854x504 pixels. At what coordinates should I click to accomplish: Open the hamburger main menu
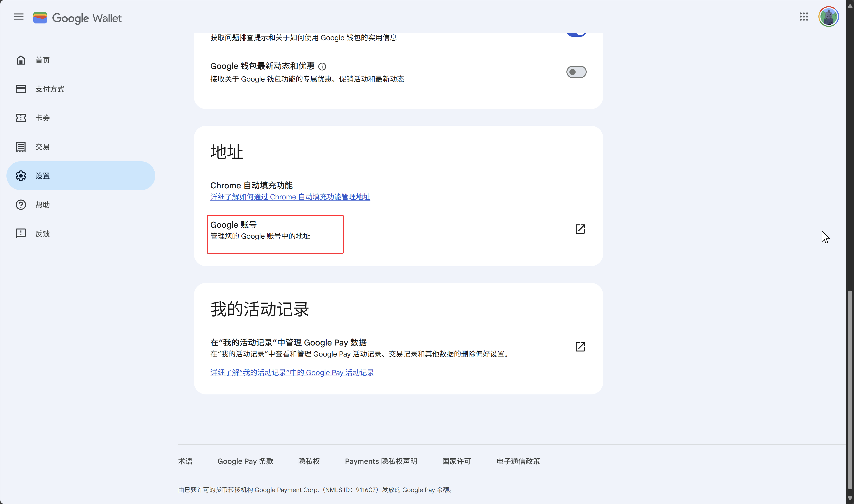point(19,17)
